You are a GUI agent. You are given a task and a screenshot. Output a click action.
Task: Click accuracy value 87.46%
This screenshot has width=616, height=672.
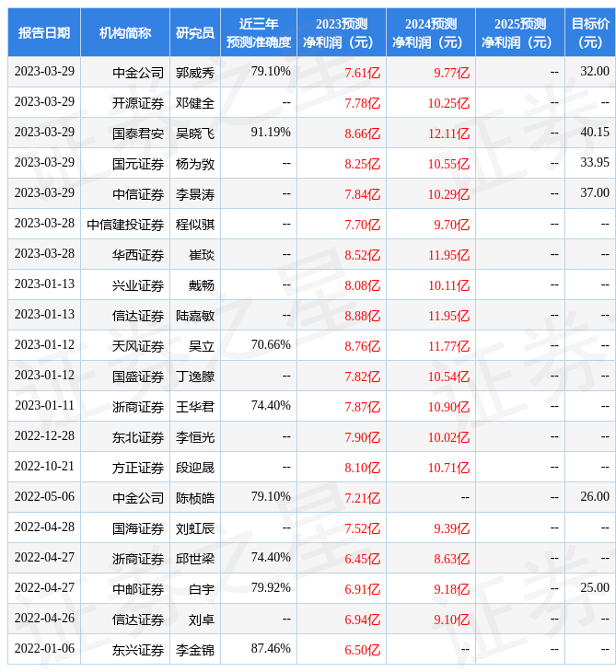(271, 649)
